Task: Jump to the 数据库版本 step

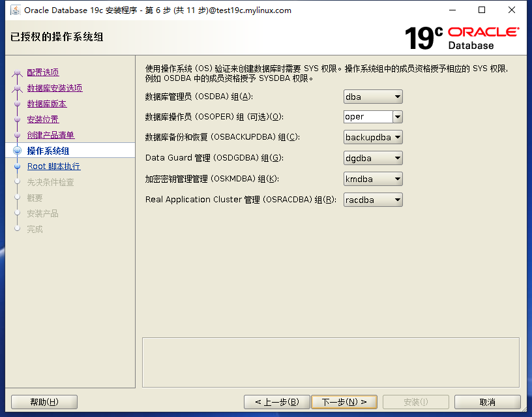Action: (47, 104)
